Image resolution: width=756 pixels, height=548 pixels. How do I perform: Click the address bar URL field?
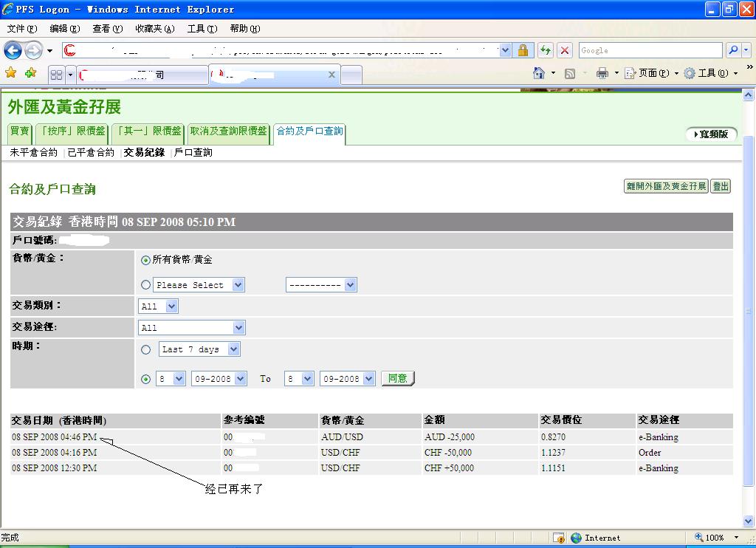286,50
